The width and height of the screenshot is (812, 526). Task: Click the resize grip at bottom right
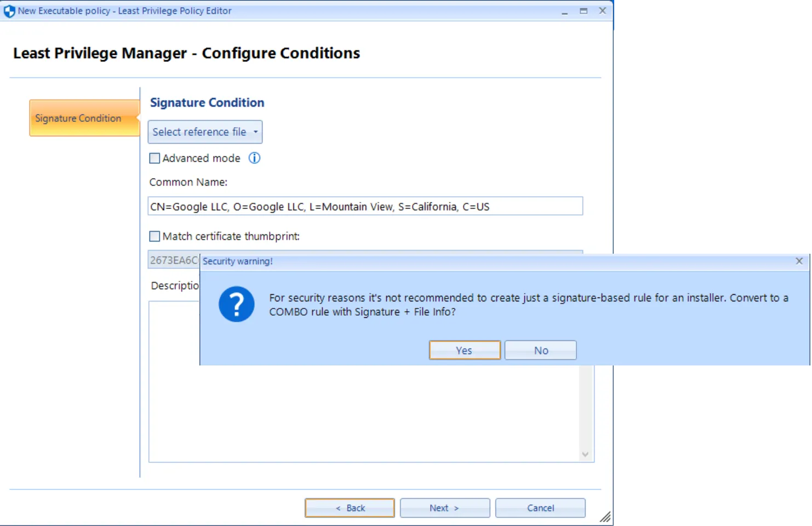(x=605, y=517)
